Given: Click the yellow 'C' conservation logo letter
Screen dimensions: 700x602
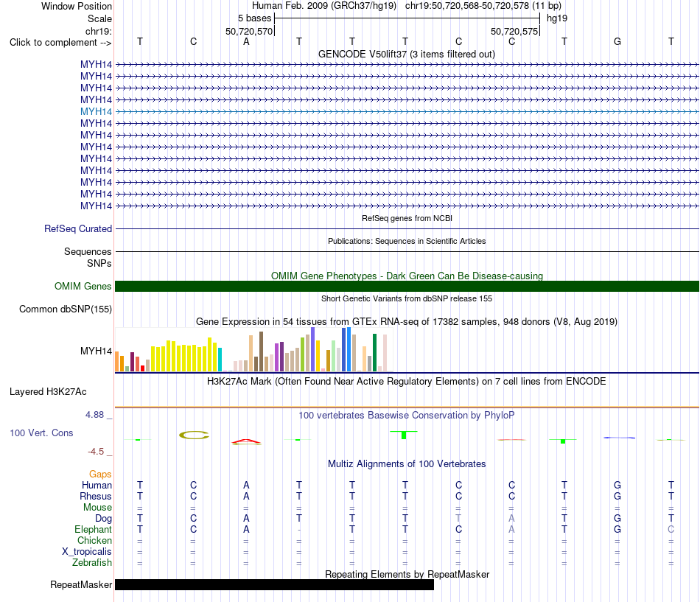Looking at the screenshot, I should pyautogui.click(x=194, y=435).
